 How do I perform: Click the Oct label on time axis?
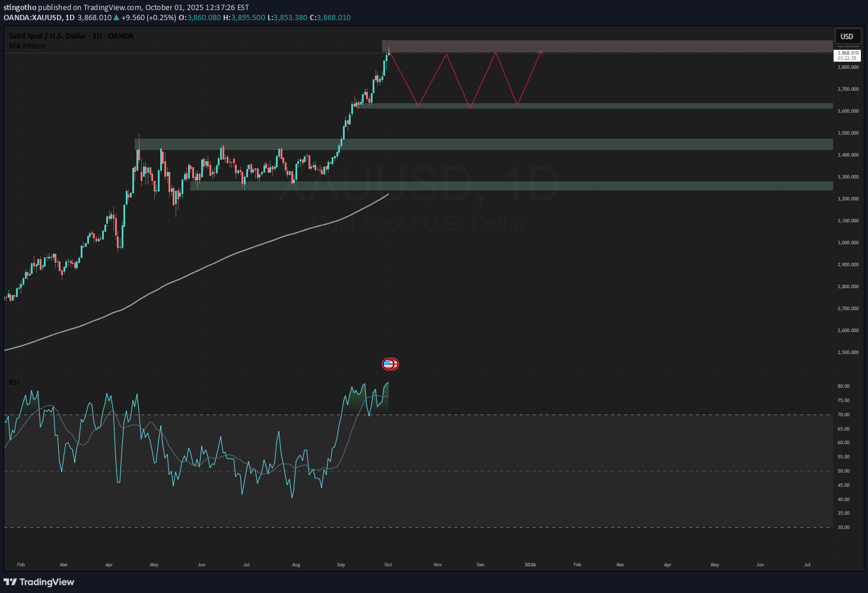388,565
